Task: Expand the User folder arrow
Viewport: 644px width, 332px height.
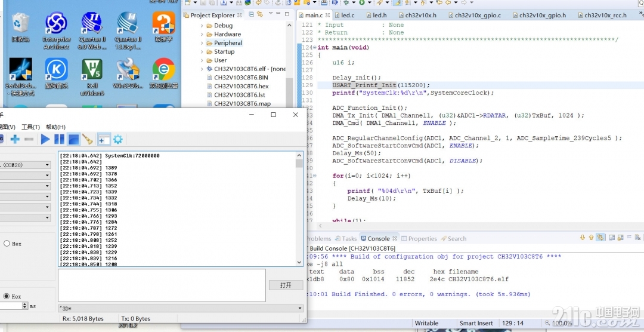Action: pos(202,60)
